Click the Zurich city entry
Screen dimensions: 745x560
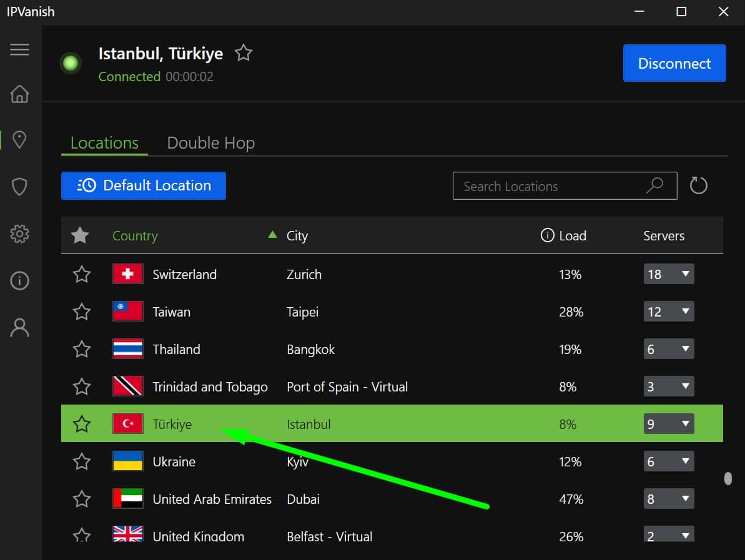click(x=304, y=275)
